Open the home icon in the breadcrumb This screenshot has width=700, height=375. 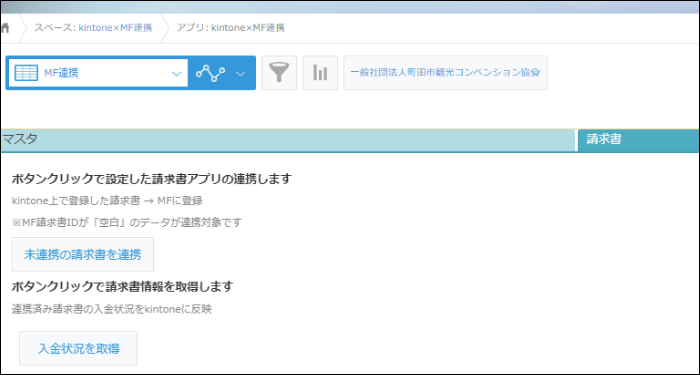(5, 28)
